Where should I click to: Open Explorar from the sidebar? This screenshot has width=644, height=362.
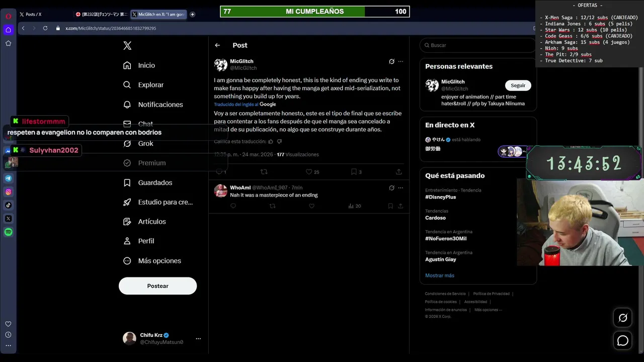[x=143, y=85]
